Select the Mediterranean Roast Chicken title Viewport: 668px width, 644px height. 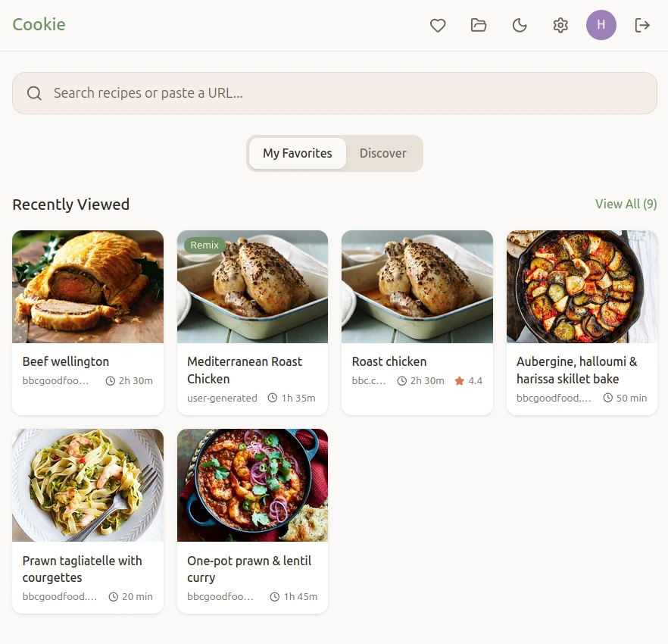point(245,370)
